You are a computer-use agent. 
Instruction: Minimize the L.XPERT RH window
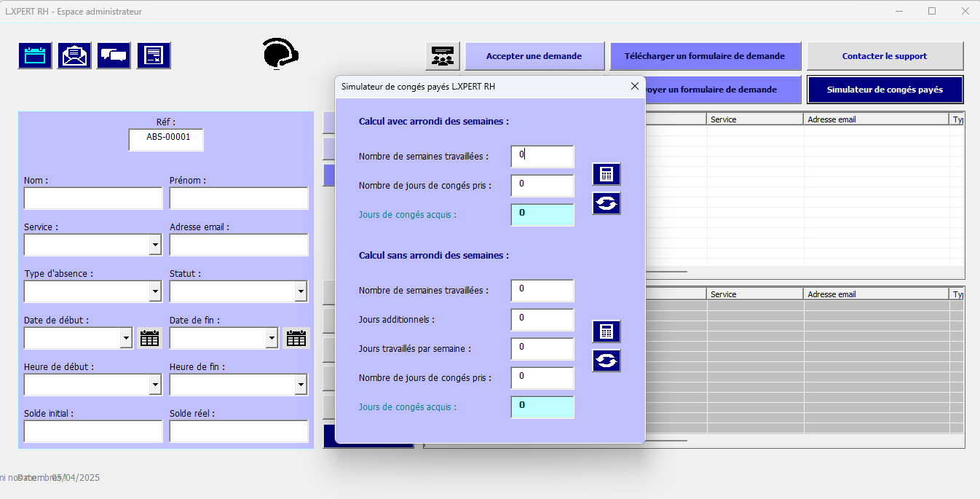tap(898, 11)
